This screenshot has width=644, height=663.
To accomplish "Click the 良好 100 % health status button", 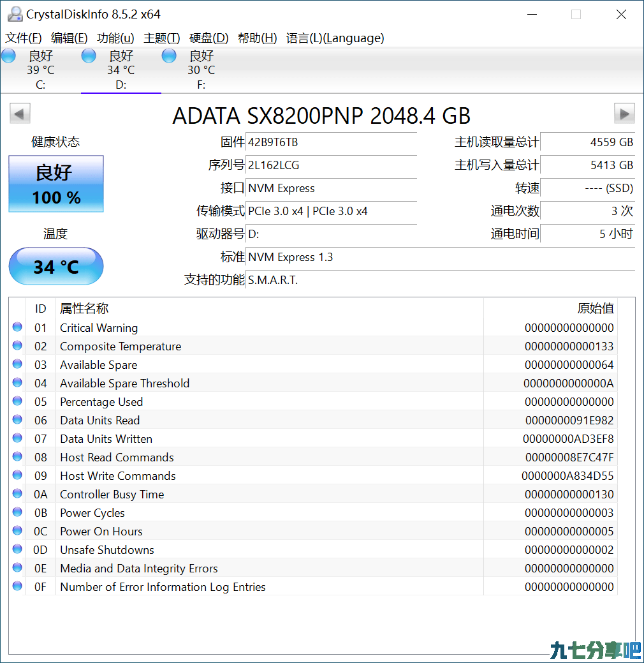I will (56, 184).
